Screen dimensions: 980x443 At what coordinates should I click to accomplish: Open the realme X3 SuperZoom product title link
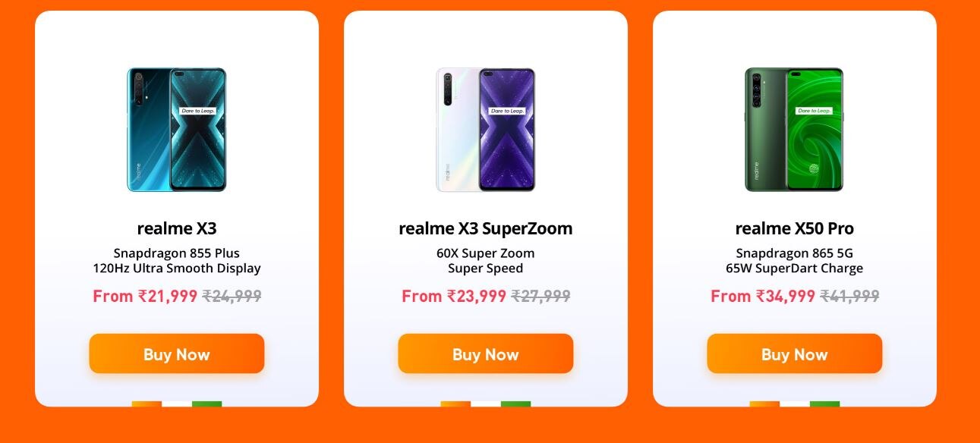[486, 228]
